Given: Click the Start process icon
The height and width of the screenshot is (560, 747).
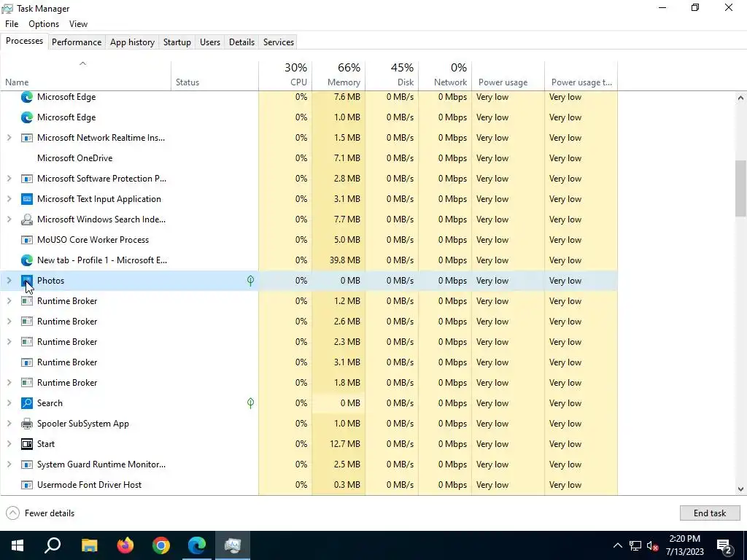Looking at the screenshot, I should pos(27,444).
